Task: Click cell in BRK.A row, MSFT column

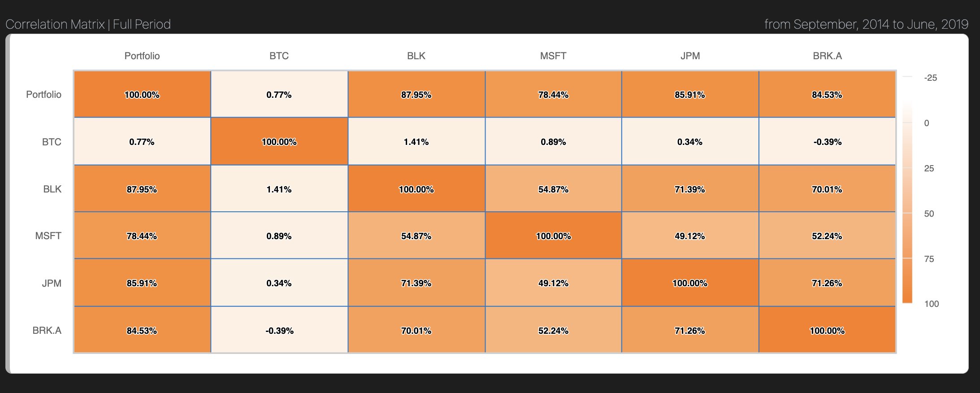Action: tap(553, 331)
